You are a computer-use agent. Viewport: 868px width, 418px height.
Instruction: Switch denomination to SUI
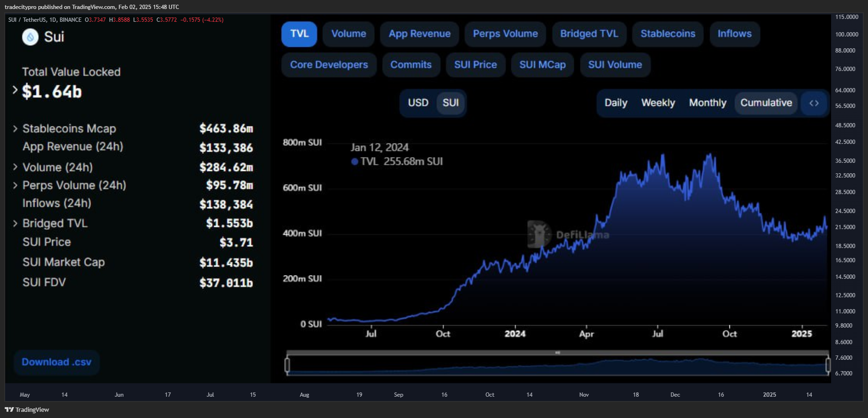pos(450,103)
